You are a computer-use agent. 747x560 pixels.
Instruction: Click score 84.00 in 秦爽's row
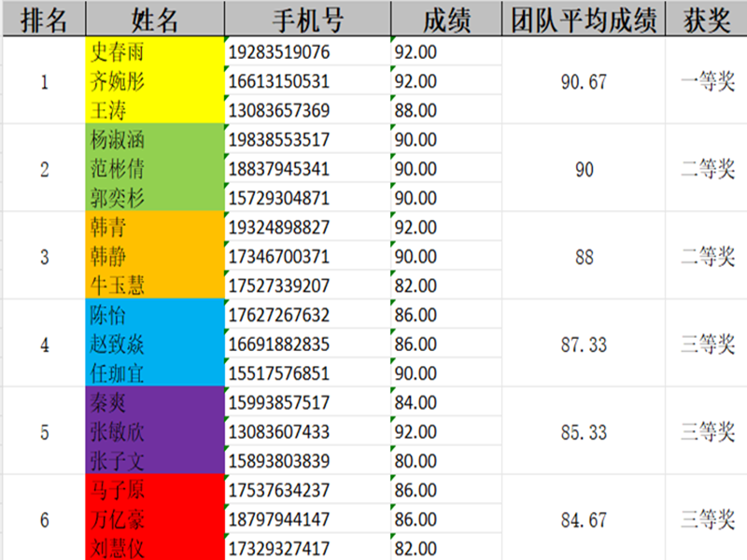446,402
